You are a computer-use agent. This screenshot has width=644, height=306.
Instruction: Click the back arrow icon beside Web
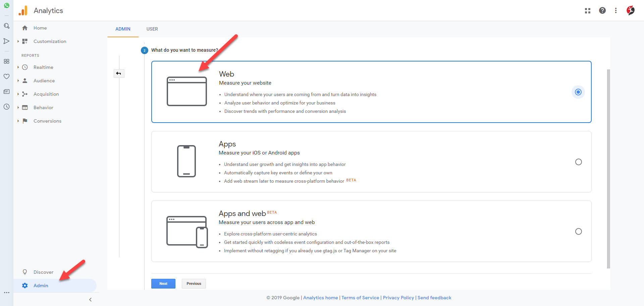pyautogui.click(x=119, y=74)
